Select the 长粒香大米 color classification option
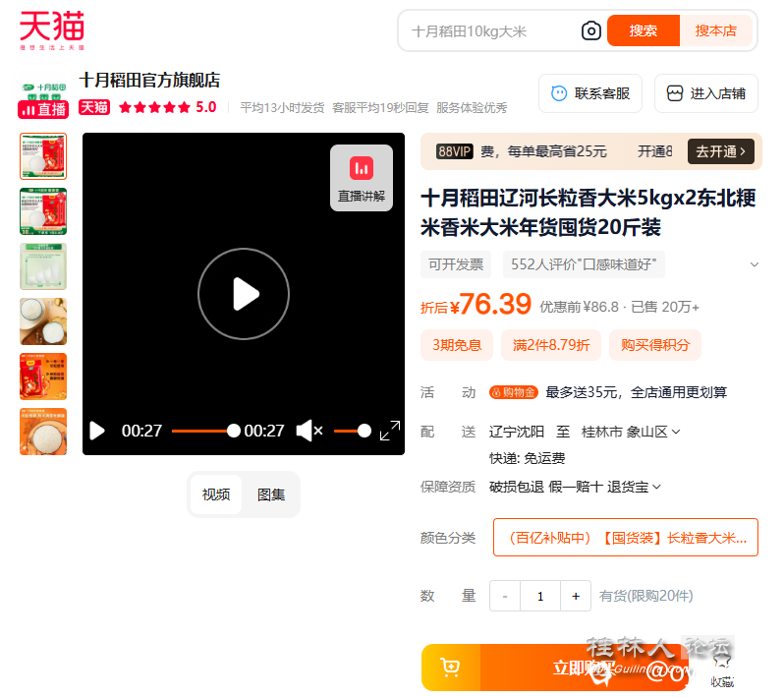 pos(625,538)
